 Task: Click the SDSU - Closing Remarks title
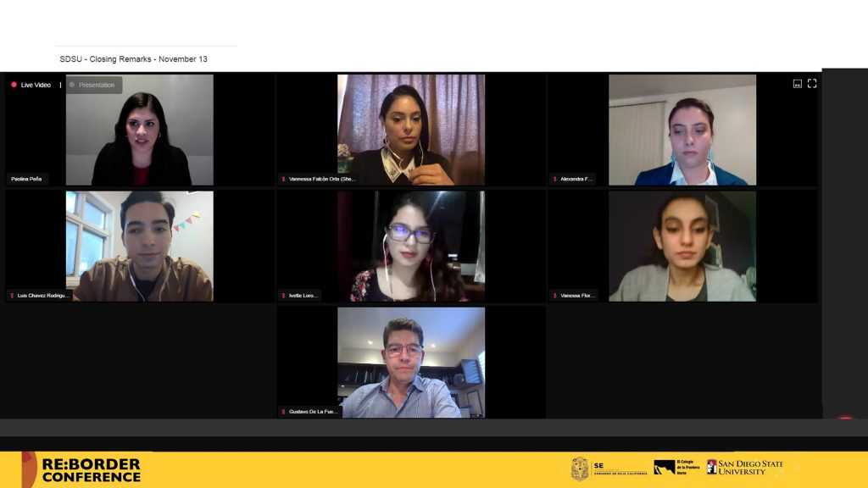133,58
